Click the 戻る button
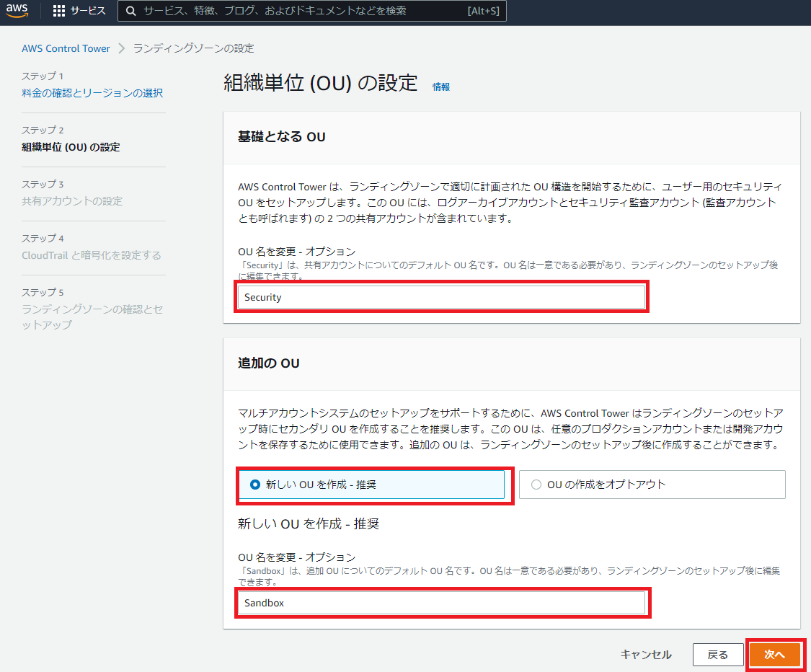Screen dimensions: 811x672 (x=717, y=655)
